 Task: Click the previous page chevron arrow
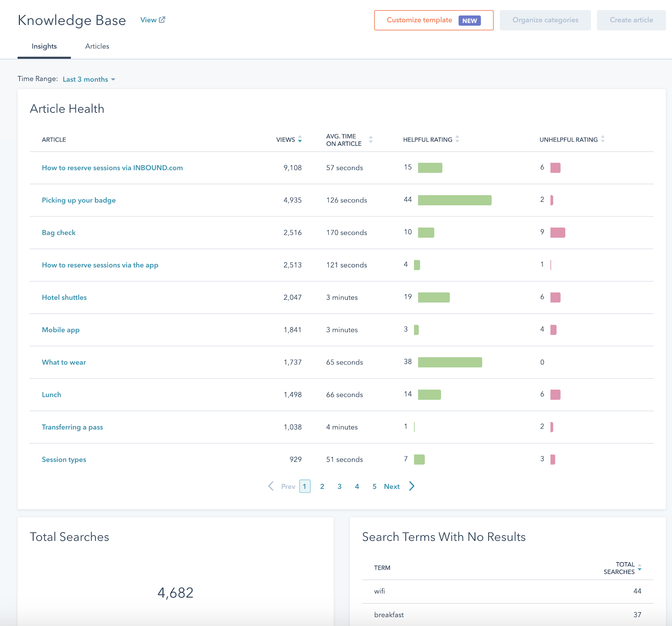click(271, 486)
